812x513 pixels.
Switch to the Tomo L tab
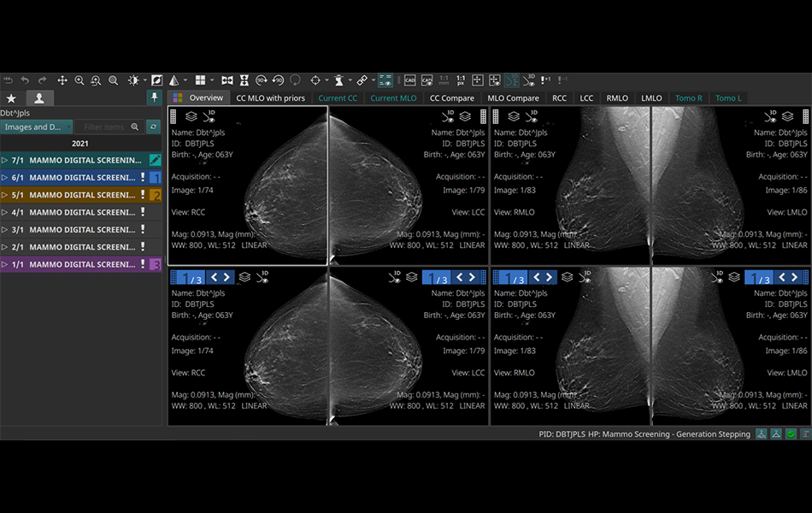click(728, 98)
